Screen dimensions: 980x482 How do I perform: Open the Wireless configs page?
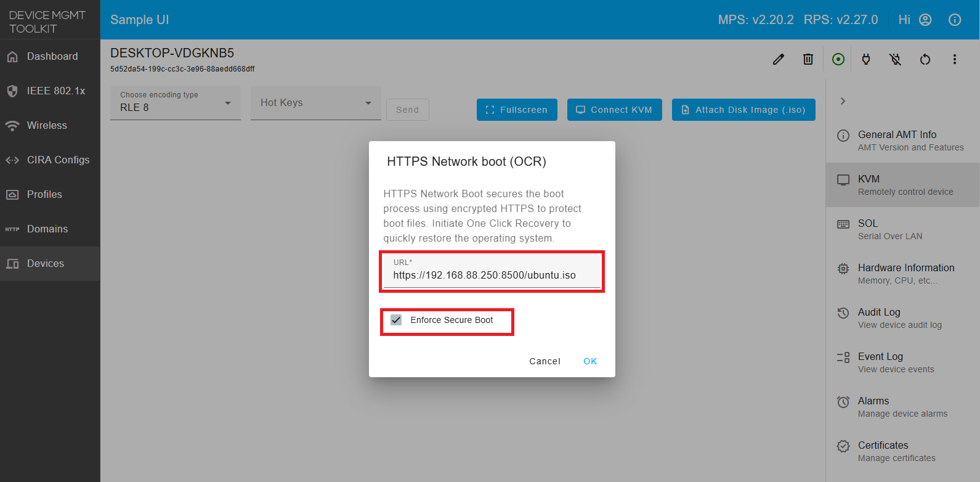click(50, 126)
